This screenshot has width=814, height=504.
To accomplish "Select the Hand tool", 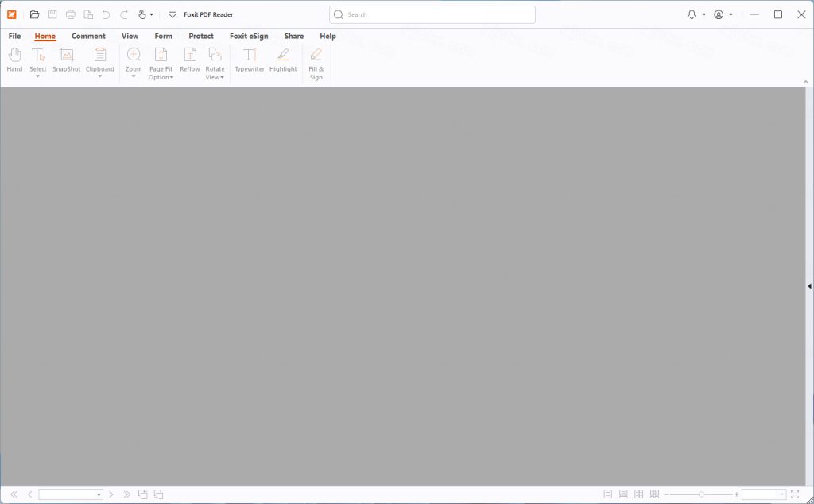I will (14, 60).
